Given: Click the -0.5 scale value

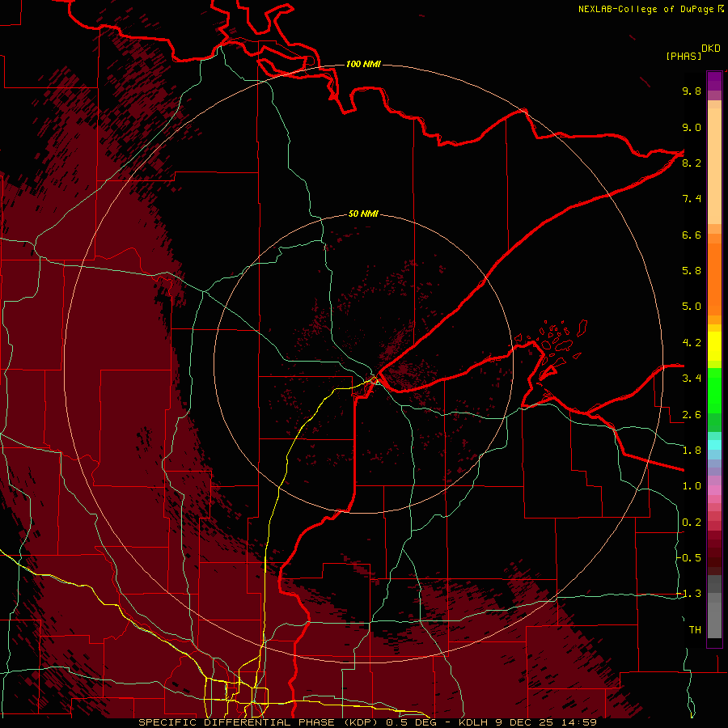Looking at the screenshot, I should click(x=689, y=558).
